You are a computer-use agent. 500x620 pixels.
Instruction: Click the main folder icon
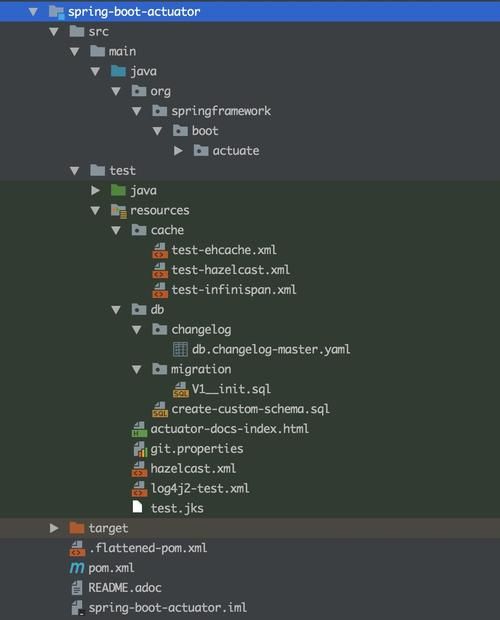pyautogui.click(x=97, y=51)
